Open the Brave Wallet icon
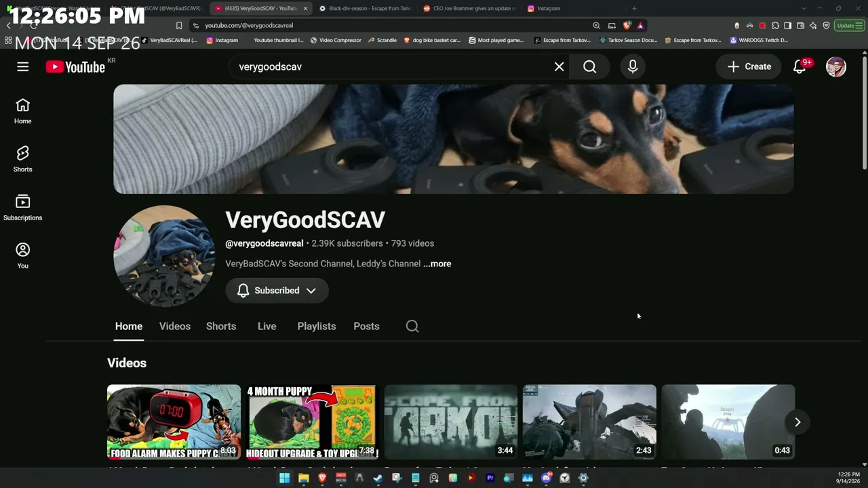Screen dimensions: 868x488 (x=800, y=25)
